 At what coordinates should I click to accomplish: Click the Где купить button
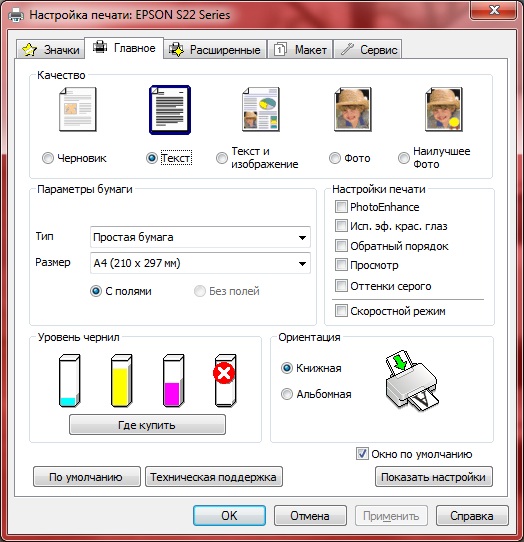point(147,425)
